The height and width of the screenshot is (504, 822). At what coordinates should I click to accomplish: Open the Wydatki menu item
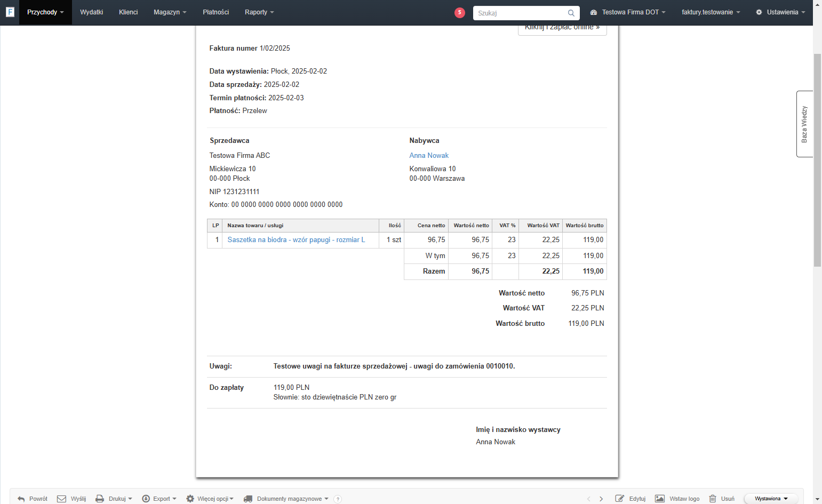pos(91,12)
